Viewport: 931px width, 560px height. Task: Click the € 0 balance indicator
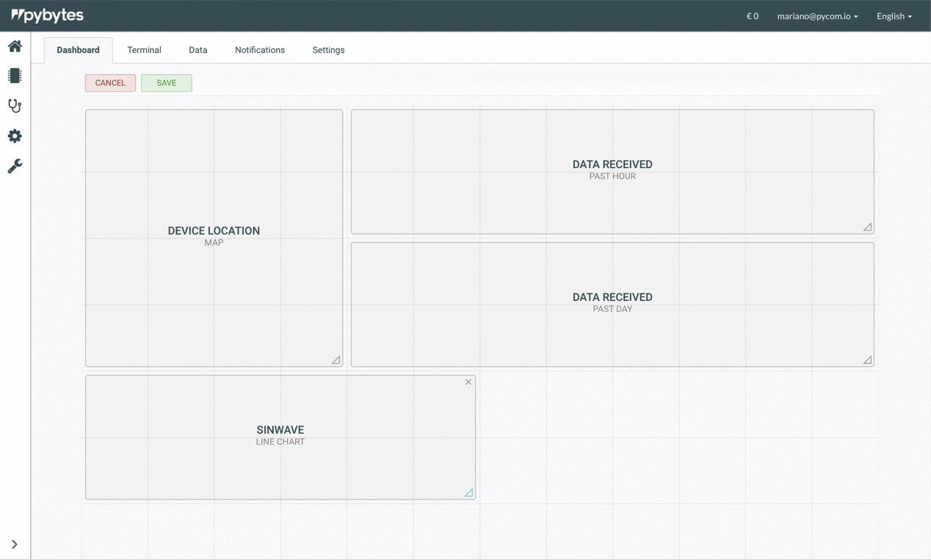coord(753,16)
